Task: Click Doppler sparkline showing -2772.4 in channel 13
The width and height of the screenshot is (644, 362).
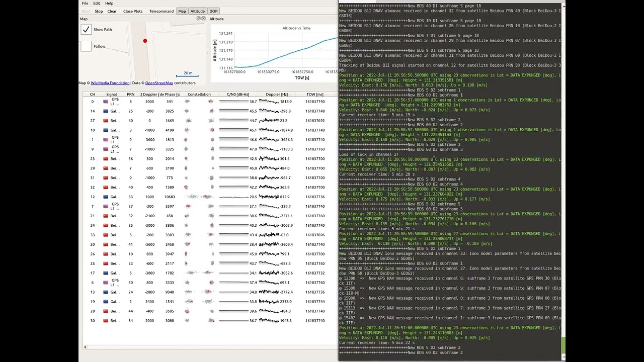Action: 269,292
